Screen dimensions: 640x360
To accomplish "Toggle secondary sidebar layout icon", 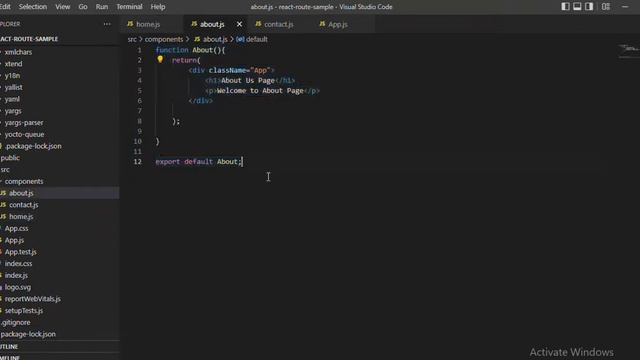I will 589,7.
